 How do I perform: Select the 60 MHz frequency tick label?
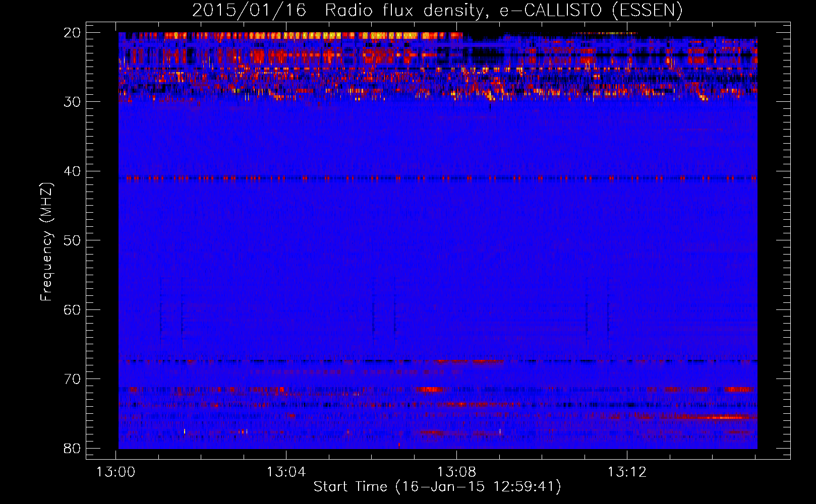pos(73,309)
